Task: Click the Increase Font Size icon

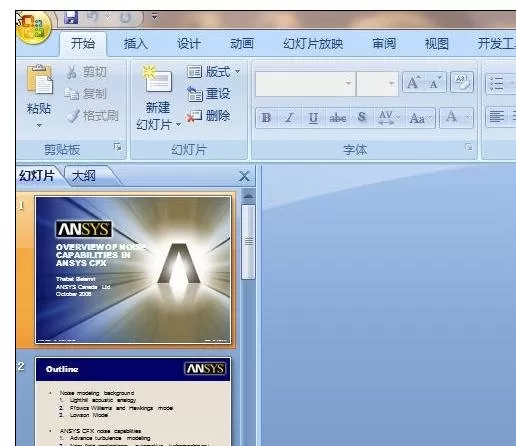Action: pos(413,82)
